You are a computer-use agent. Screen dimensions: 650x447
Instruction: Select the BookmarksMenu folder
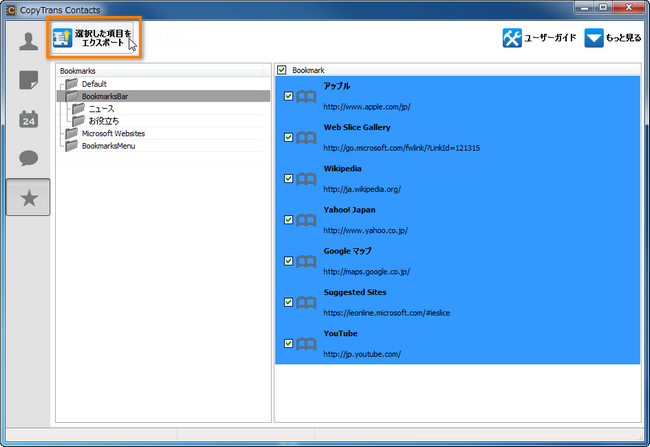pyautogui.click(x=163, y=146)
